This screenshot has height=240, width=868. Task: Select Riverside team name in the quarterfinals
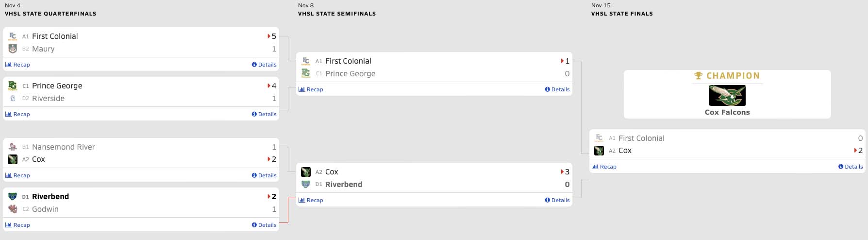[x=48, y=99]
